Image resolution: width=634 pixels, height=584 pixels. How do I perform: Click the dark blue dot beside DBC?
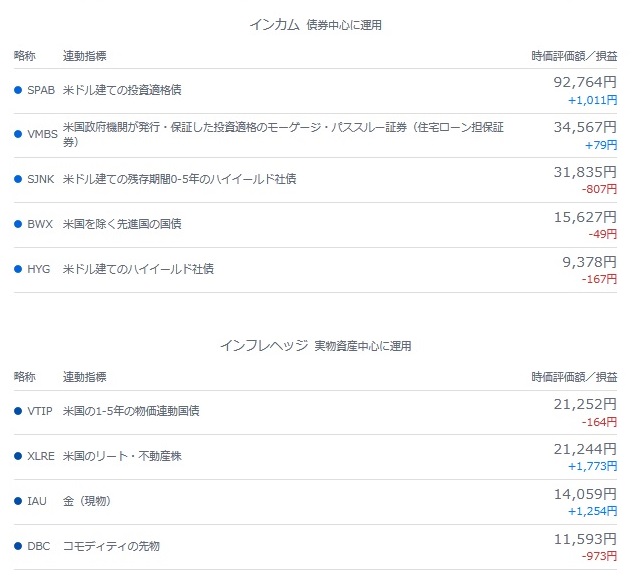pos(18,546)
